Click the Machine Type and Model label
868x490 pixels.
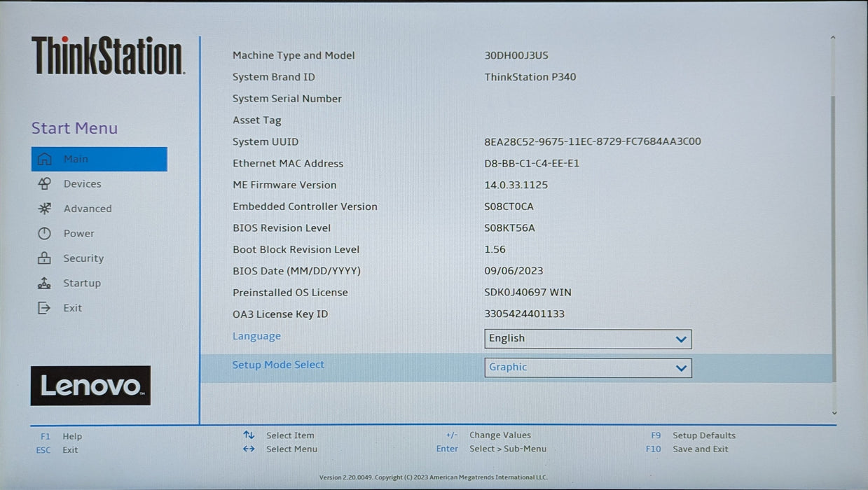coord(294,55)
